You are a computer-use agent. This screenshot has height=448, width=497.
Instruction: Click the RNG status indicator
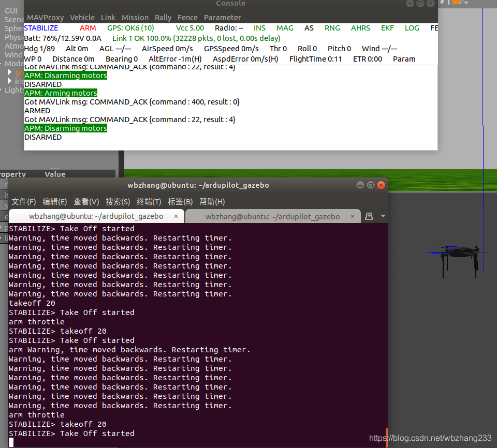point(332,28)
